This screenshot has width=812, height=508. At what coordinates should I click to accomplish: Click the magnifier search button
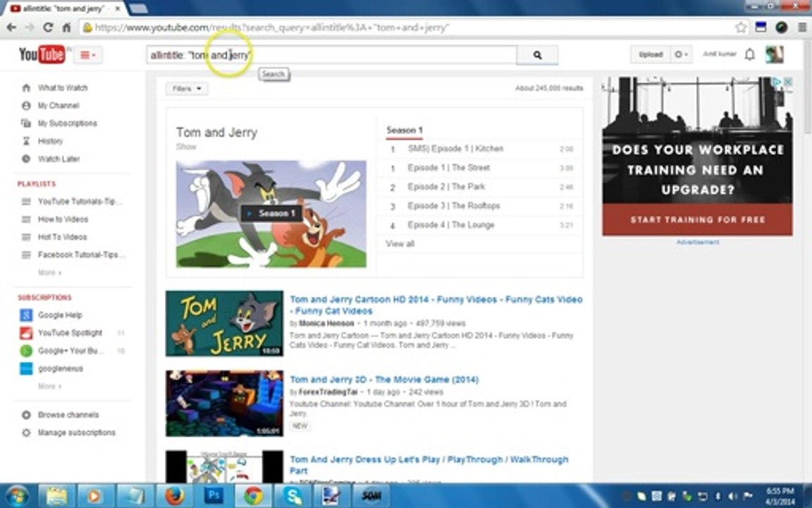[537, 55]
